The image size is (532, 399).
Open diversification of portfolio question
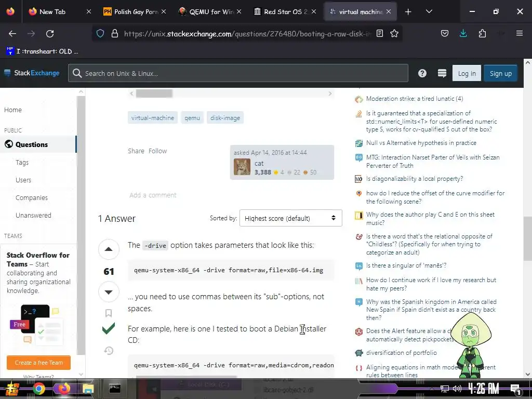(x=402, y=353)
